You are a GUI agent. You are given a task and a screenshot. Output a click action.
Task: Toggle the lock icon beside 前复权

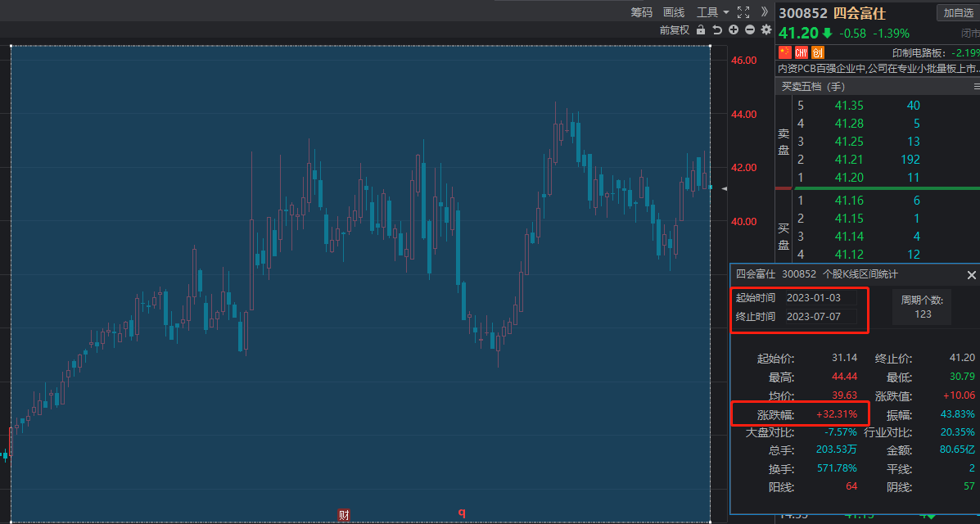(700, 30)
